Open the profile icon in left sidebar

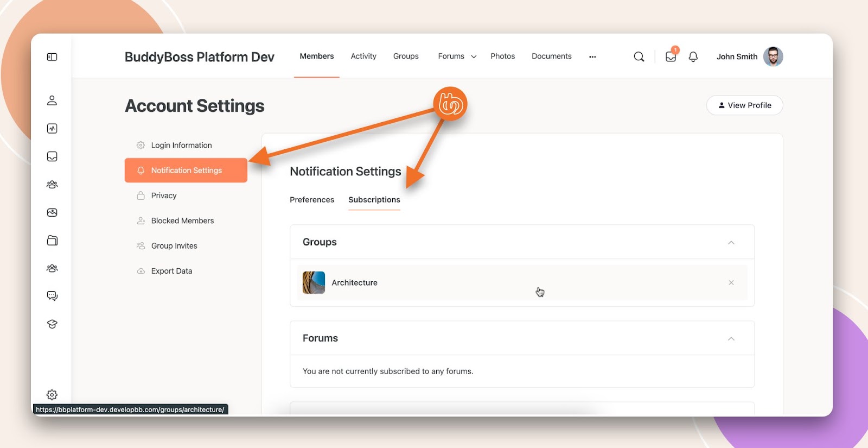click(x=52, y=100)
